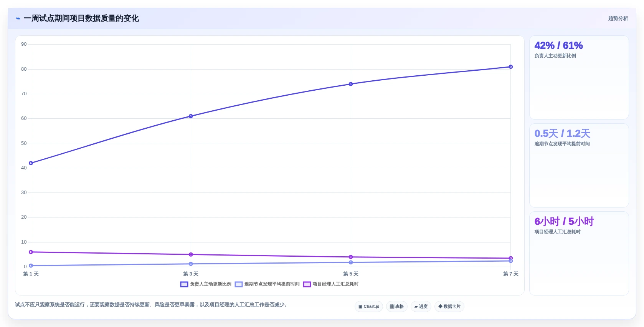Click the 第 3 天 point on the top line
This screenshot has width=644, height=327.
(x=191, y=116)
